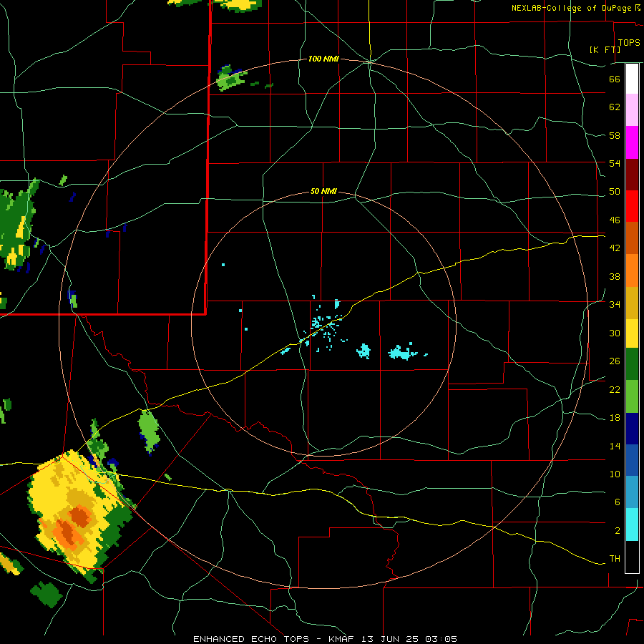Viewport: 644px width, 644px height.
Task: Click the light green legend swatch near 22
Action: pyautogui.click(x=632, y=396)
